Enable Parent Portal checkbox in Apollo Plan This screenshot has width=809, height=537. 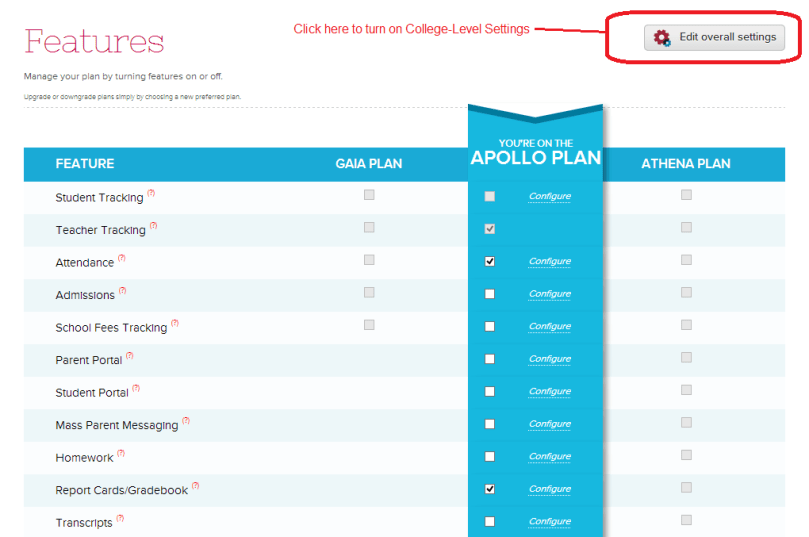[490, 359]
